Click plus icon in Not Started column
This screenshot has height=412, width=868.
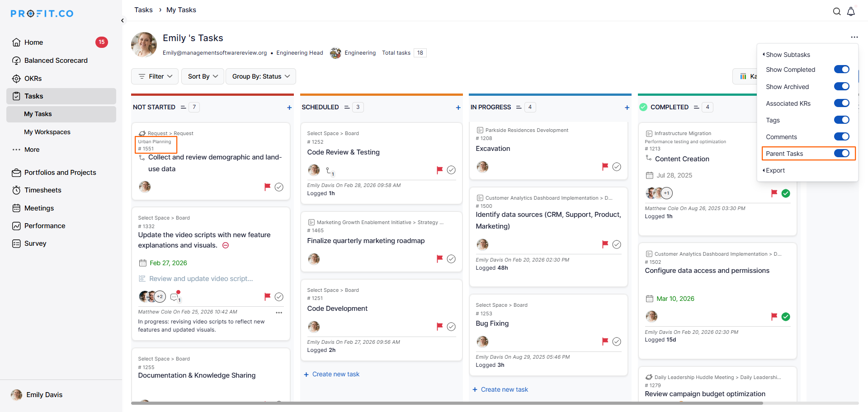click(x=289, y=108)
